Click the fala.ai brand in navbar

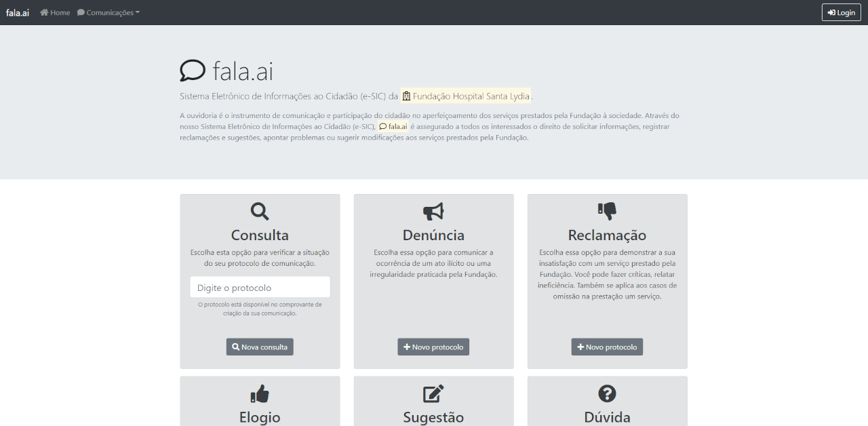tap(18, 12)
